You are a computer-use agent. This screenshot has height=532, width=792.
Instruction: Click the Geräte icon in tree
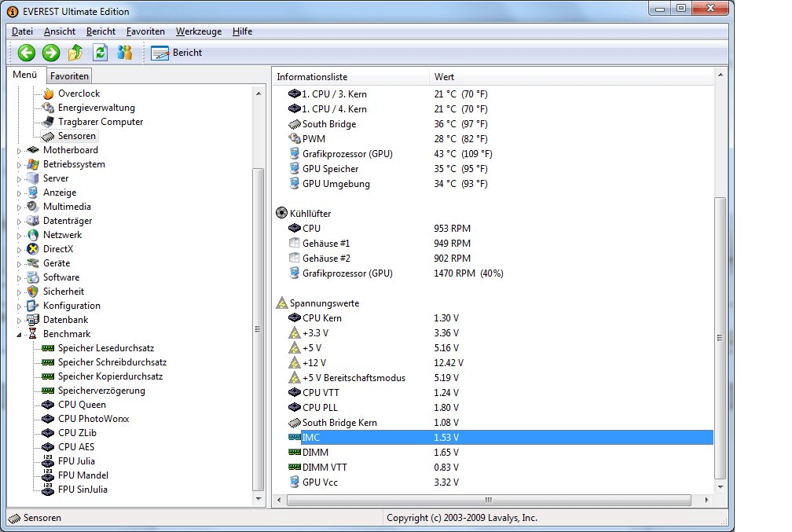(x=33, y=263)
